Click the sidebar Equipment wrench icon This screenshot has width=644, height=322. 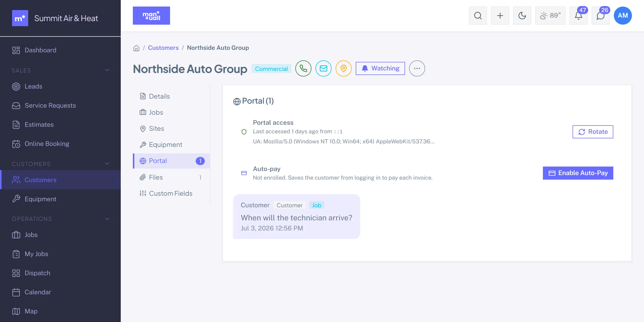[16, 199]
